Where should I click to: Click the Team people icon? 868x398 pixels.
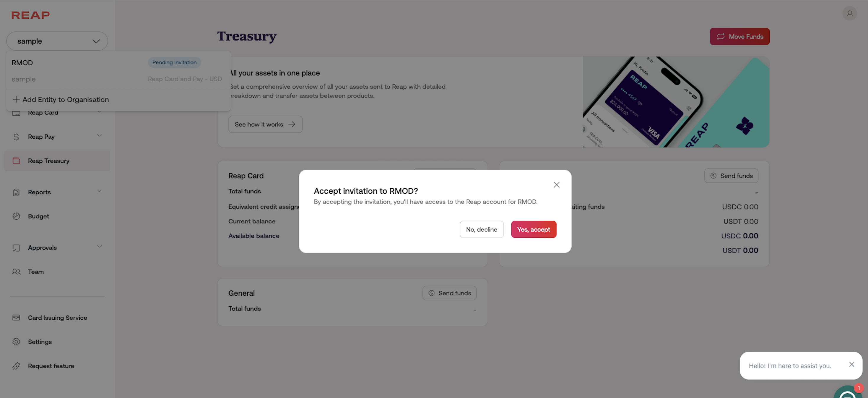tap(16, 272)
